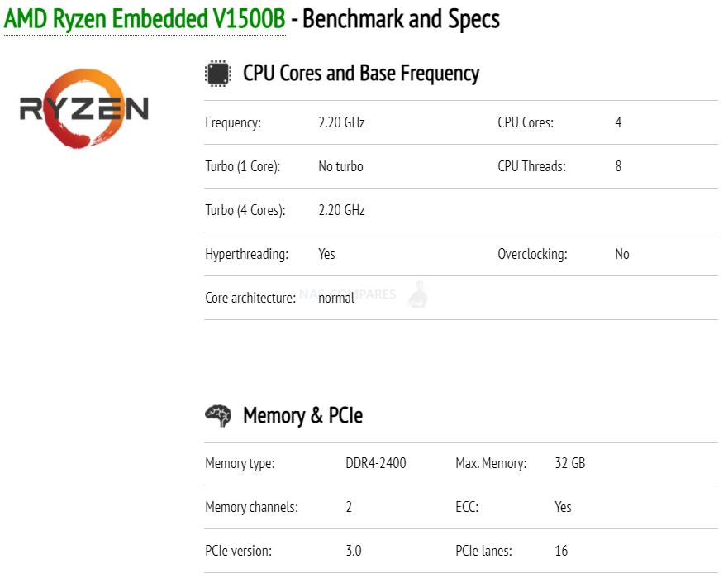
Task: Click the CPU Threads value 8
Action: point(618,166)
